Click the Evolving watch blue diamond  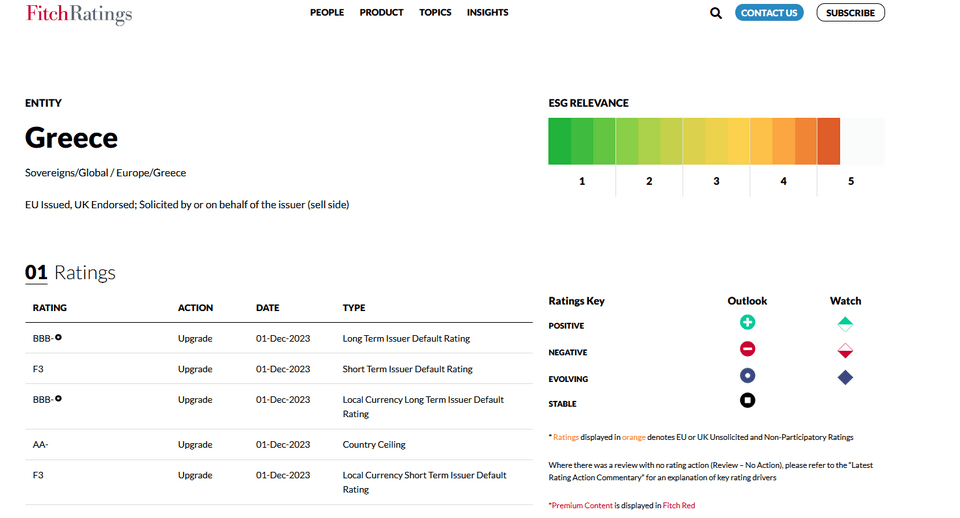(x=845, y=377)
